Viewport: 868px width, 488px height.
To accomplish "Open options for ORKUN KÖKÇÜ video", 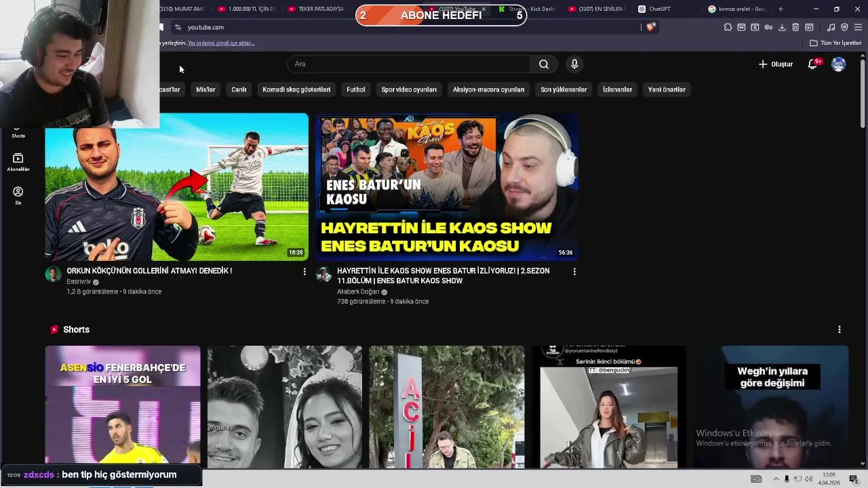I will pos(304,271).
